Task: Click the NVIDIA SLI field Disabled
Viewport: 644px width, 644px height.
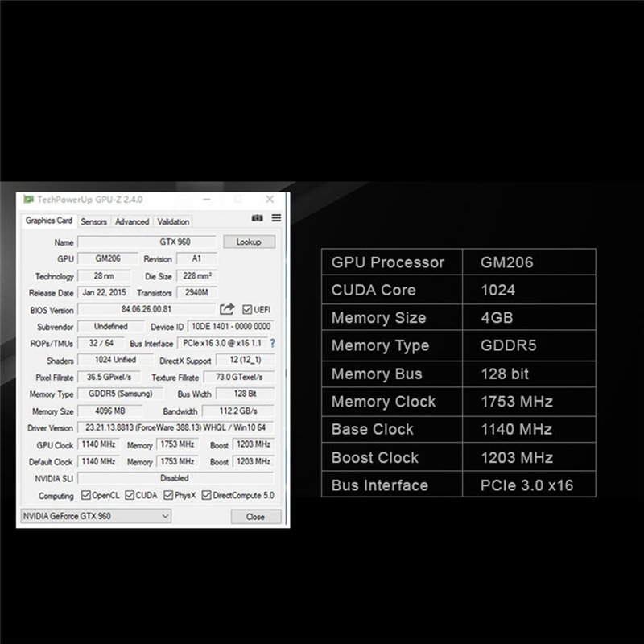Action: [x=175, y=478]
